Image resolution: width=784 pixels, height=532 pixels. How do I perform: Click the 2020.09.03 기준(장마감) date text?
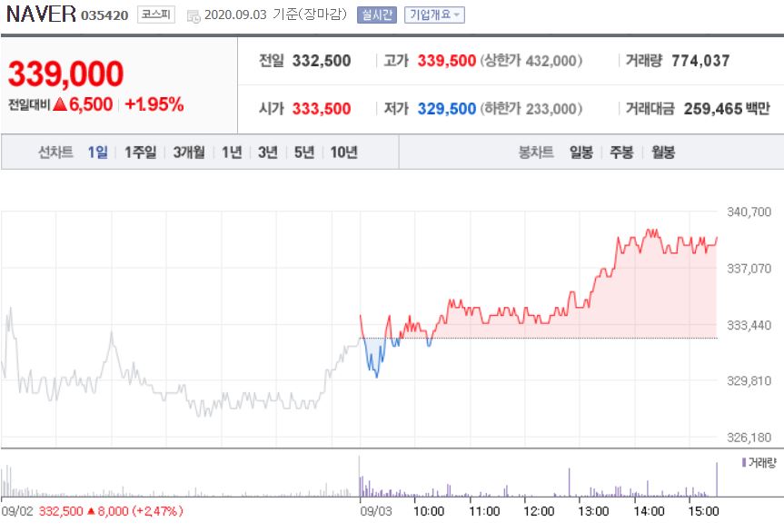pos(275,15)
